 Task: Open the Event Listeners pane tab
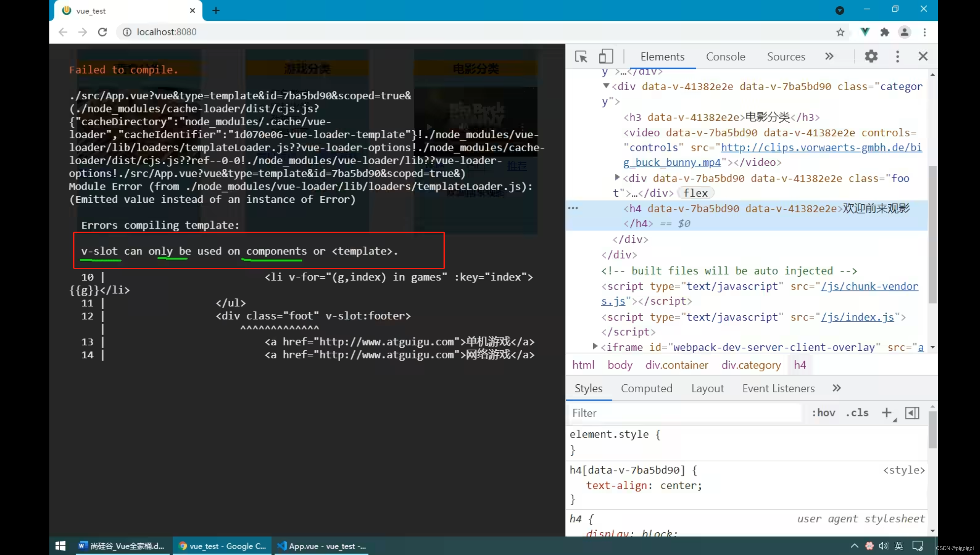(778, 388)
